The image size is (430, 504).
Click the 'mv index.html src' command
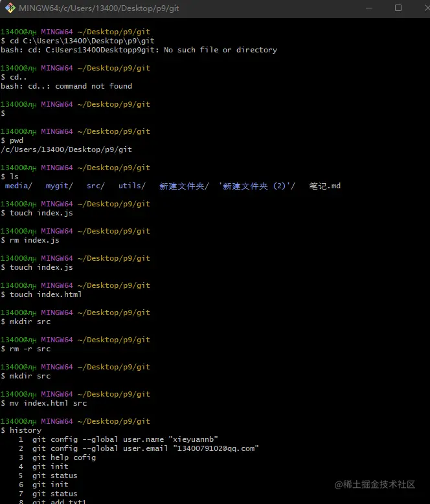44,403
